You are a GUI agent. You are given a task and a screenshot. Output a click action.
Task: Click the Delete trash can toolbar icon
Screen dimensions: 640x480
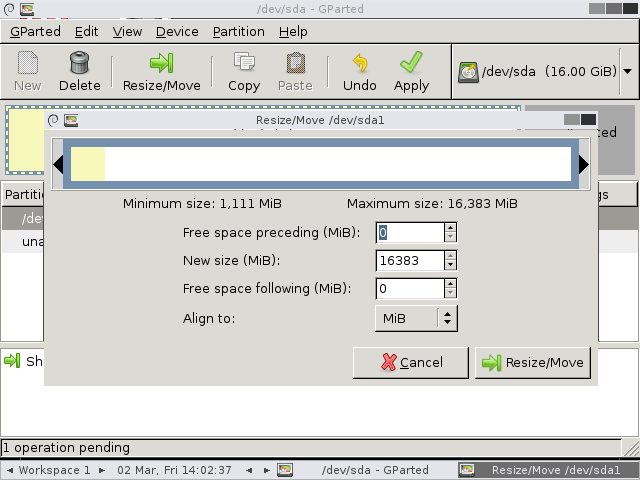point(79,62)
